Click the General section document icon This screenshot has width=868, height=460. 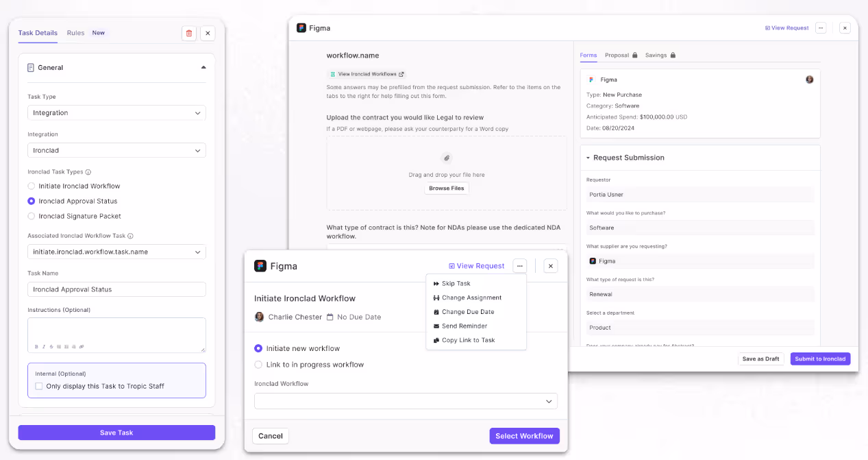31,67
